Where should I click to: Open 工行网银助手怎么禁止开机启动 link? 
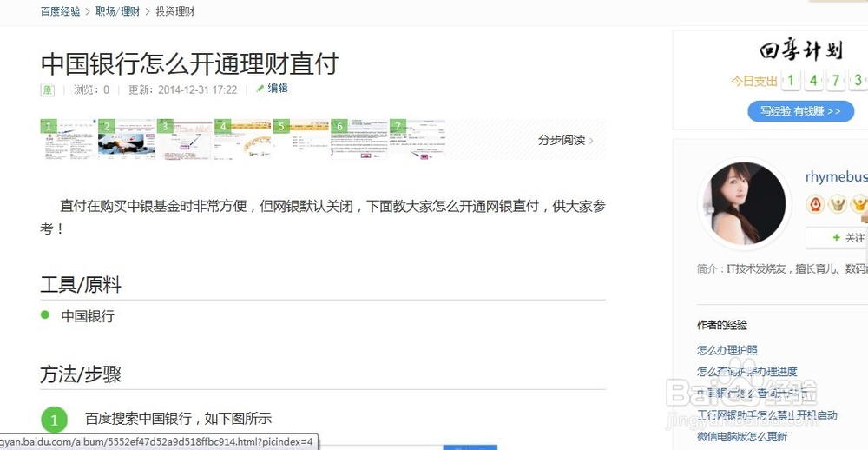(x=766, y=415)
